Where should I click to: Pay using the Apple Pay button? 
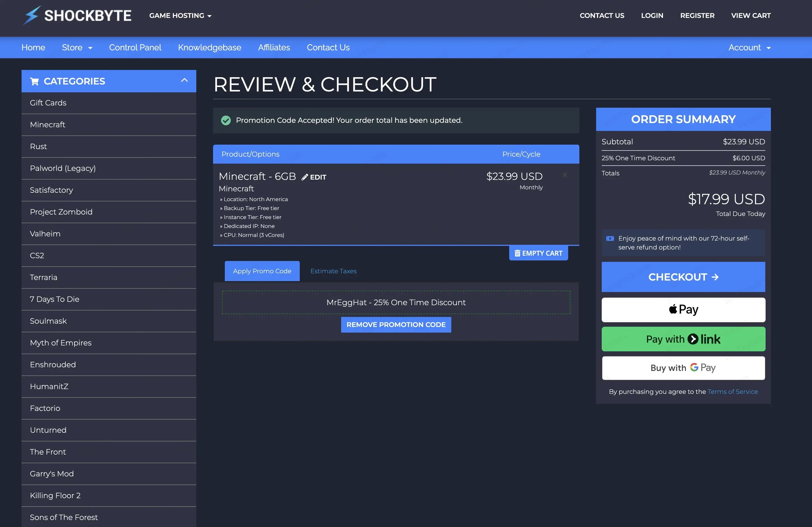(683, 310)
